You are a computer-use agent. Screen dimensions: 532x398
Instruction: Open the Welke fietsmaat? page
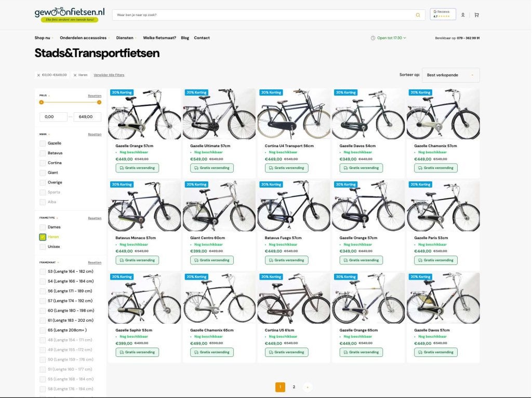159,38
